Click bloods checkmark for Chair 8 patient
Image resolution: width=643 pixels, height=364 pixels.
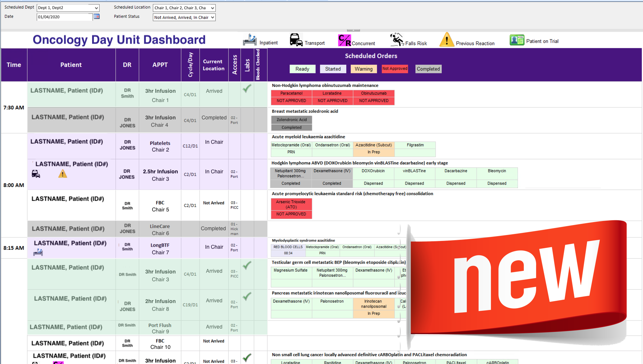[x=247, y=296]
